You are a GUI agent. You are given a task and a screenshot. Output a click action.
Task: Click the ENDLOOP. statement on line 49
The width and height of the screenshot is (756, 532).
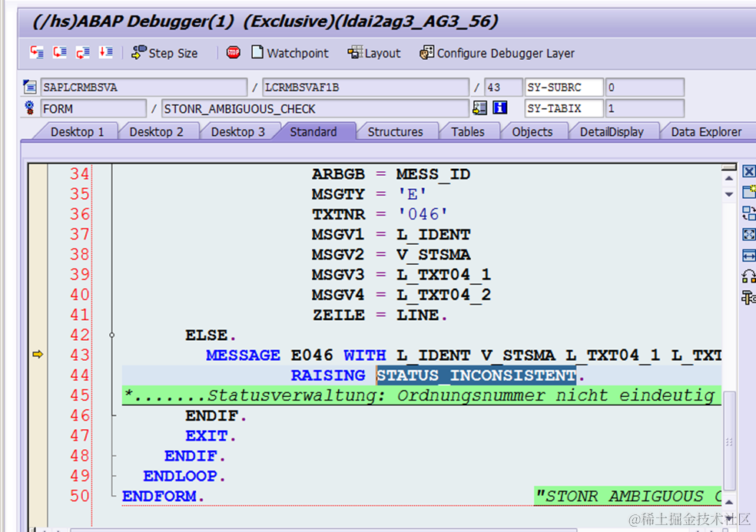(184, 476)
